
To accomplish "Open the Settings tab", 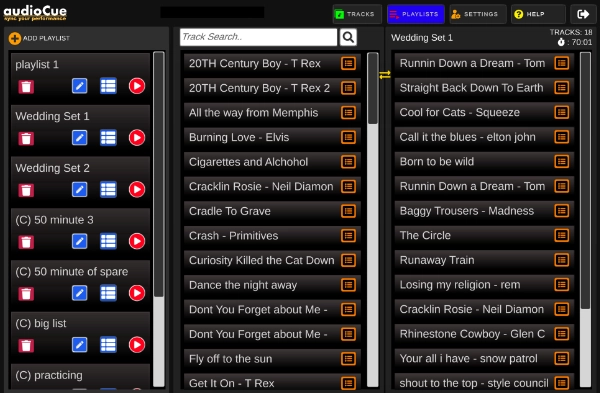I will coord(478,14).
